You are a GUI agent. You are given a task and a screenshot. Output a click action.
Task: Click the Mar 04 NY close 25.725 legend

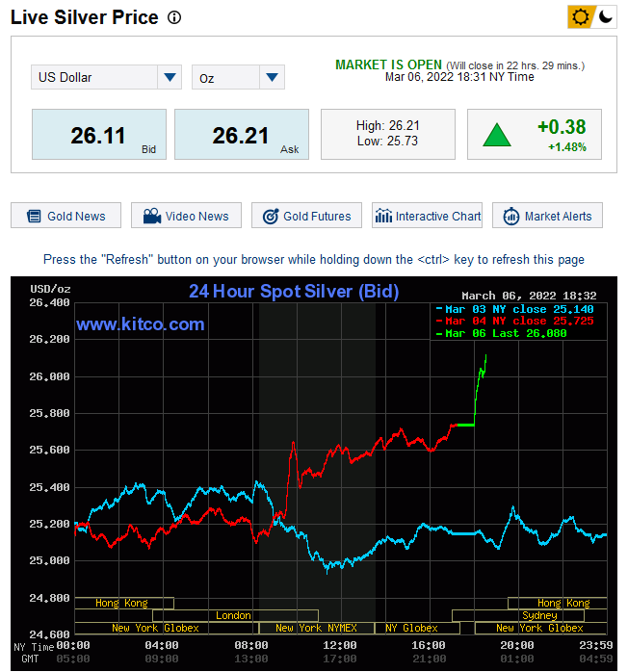(515, 321)
